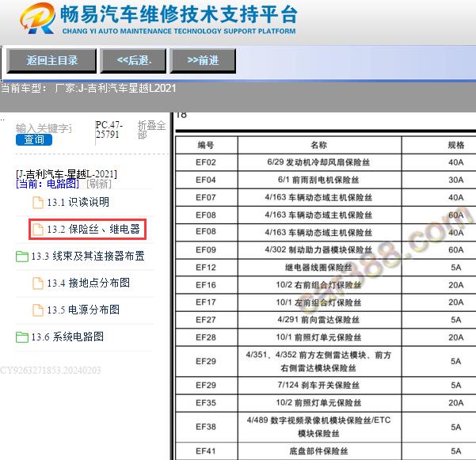
Task: Open 13.5 电源分布图 tree item
Action: click(x=83, y=310)
